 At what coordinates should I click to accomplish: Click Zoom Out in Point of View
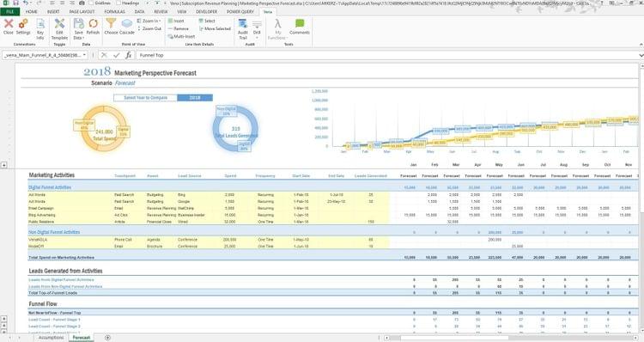[149, 28]
